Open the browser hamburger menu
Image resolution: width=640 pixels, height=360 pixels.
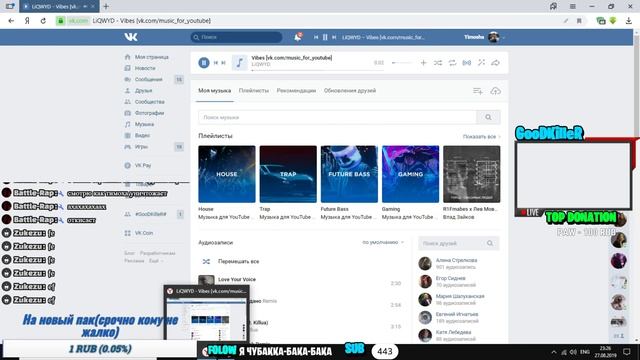[573, 6]
